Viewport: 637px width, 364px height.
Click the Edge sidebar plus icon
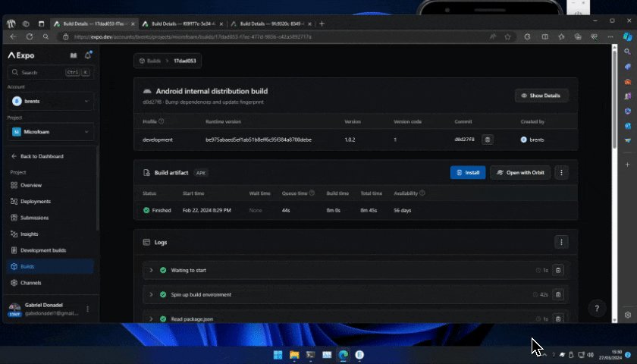(x=628, y=165)
